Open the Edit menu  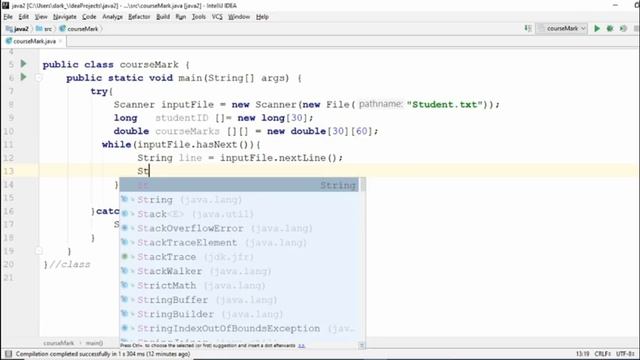pyautogui.click(x=24, y=17)
